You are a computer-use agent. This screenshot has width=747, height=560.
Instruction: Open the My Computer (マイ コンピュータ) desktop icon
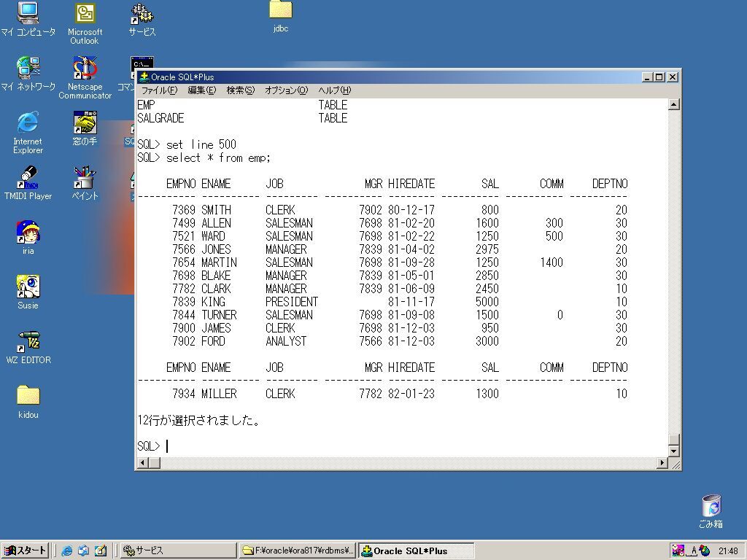point(28,19)
